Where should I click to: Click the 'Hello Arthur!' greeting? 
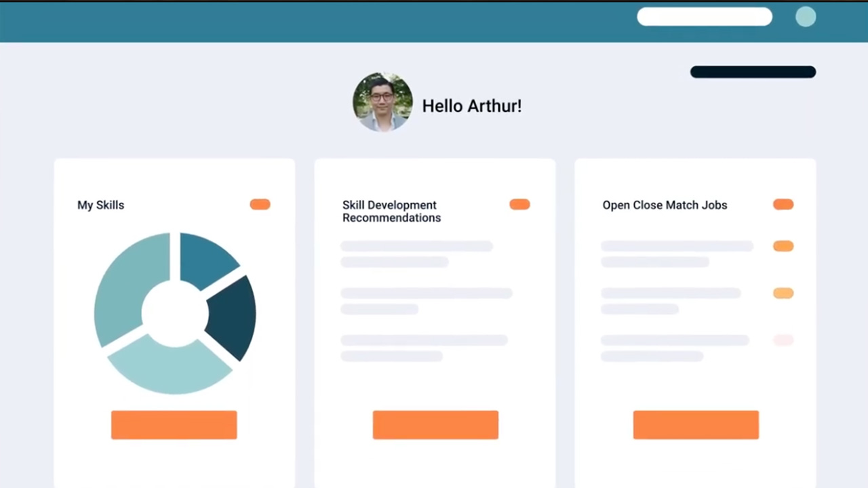pyautogui.click(x=472, y=106)
